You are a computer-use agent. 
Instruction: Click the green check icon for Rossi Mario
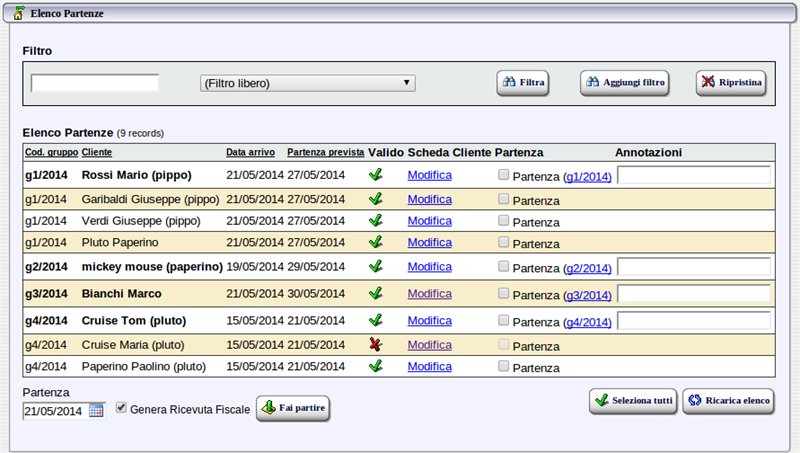(x=376, y=175)
